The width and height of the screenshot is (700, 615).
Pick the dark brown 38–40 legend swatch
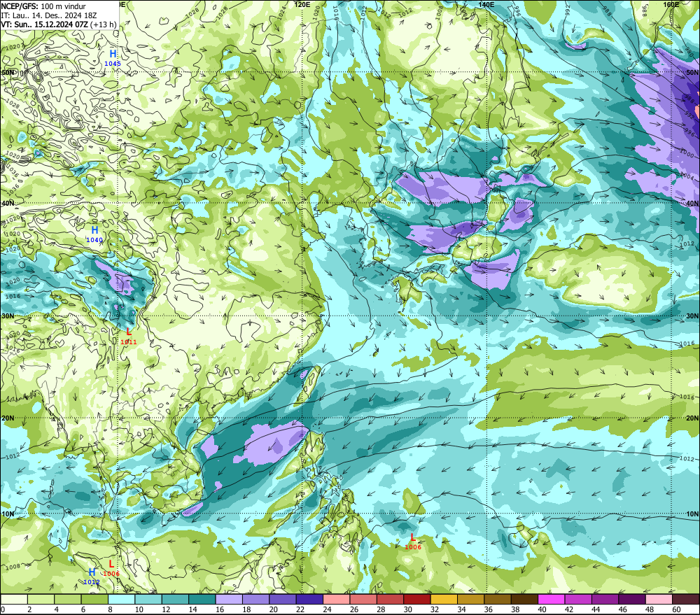coord(524,600)
